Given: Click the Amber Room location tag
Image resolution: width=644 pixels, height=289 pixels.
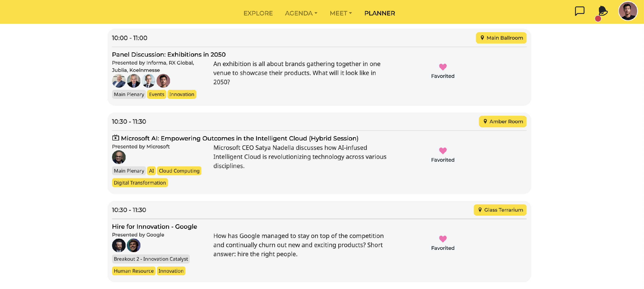Looking at the screenshot, I should pyautogui.click(x=503, y=122).
